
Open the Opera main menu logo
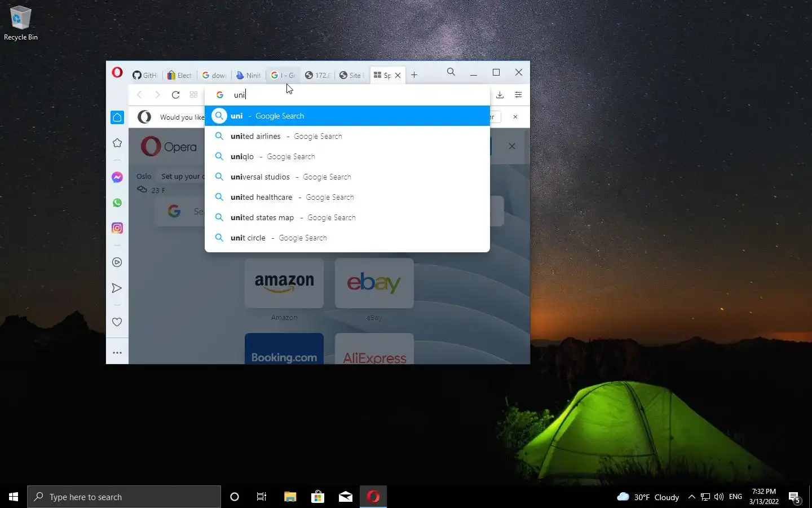117,72
